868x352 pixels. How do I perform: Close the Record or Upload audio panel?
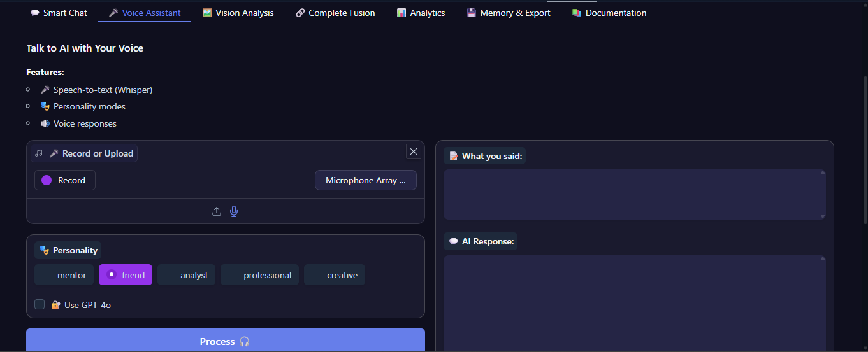(x=414, y=151)
